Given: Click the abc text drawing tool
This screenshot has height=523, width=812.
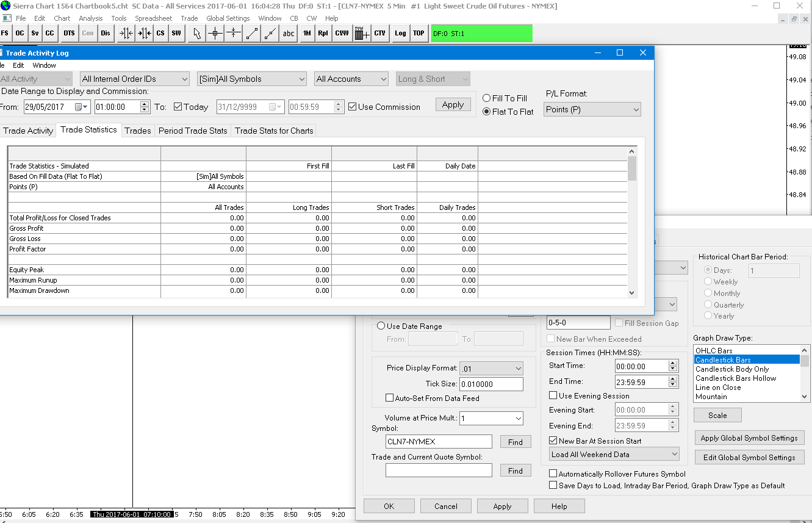Looking at the screenshot, I should (288, 34).
